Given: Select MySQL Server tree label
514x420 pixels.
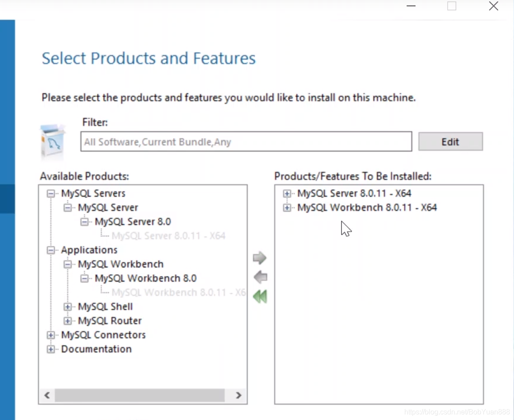Looking at the screenshot, I should click(x=108, y=207).
